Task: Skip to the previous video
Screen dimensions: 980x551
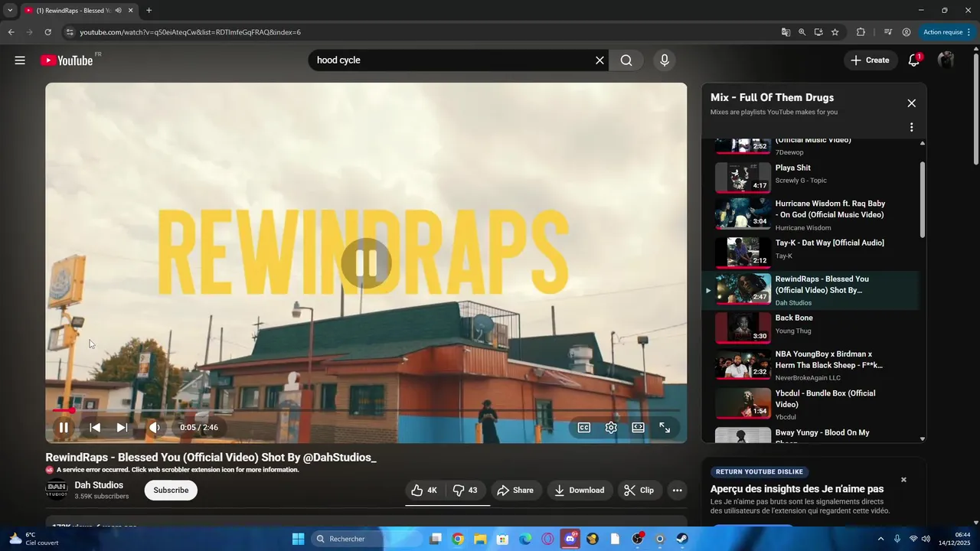Action: (95, 428)
